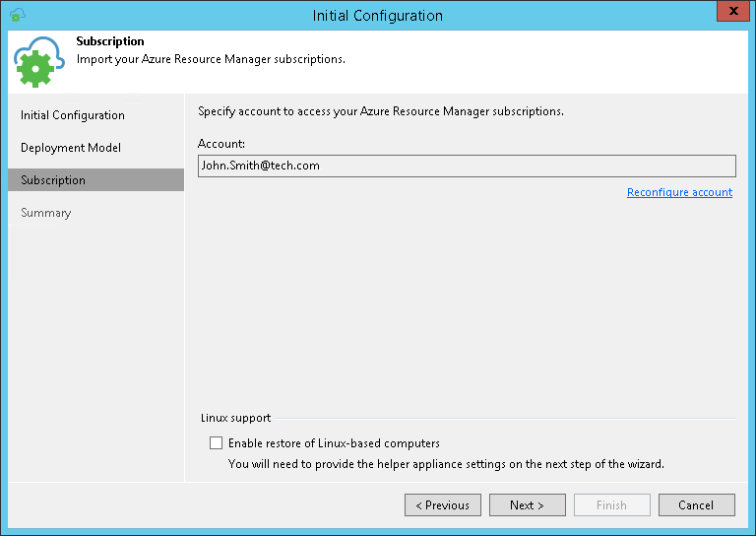Viewport: 756px width, 536px height.
Task: Go to the Initial Configuration step
Action: point(73,115)
